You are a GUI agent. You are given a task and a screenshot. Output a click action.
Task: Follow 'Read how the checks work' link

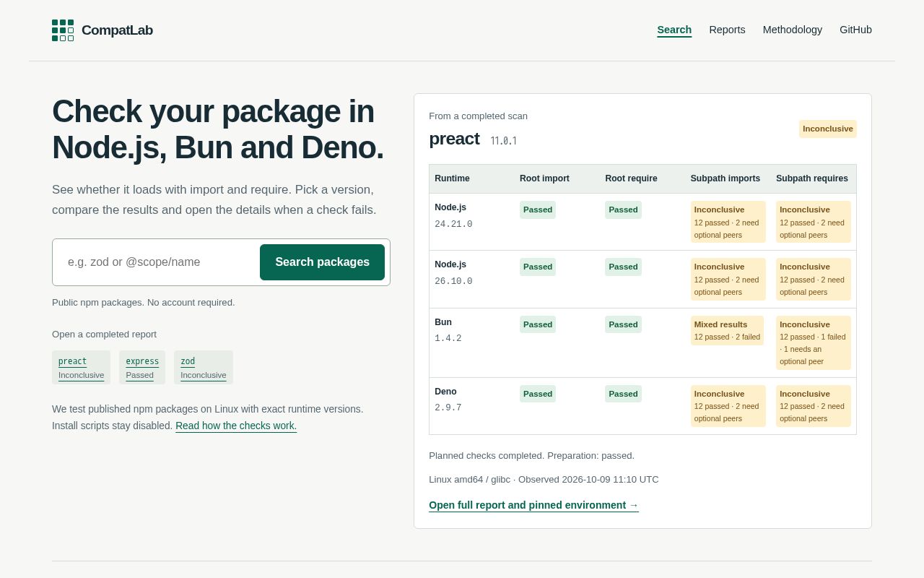(x=236, y=426)
